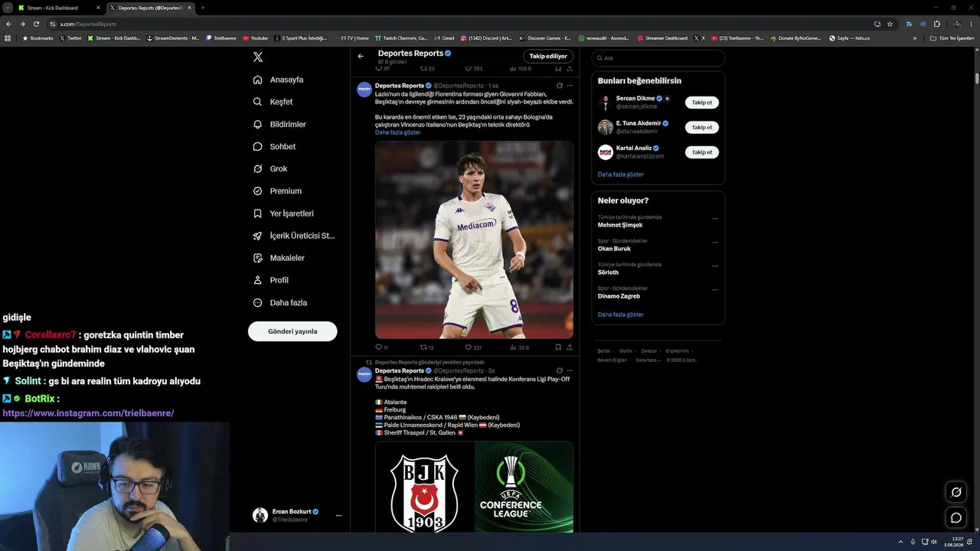This screenshot has height=551, width=980.
Task: Open the X logo home icon
Action: click(x=258, y=57)
